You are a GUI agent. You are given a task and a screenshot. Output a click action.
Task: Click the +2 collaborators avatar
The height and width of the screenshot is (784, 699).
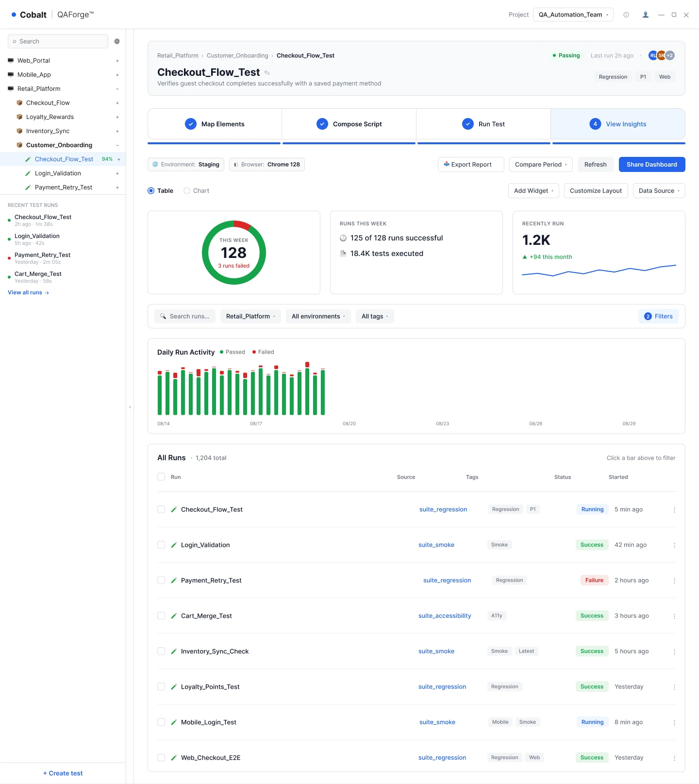pyautogui.click(x=670, y=55)
